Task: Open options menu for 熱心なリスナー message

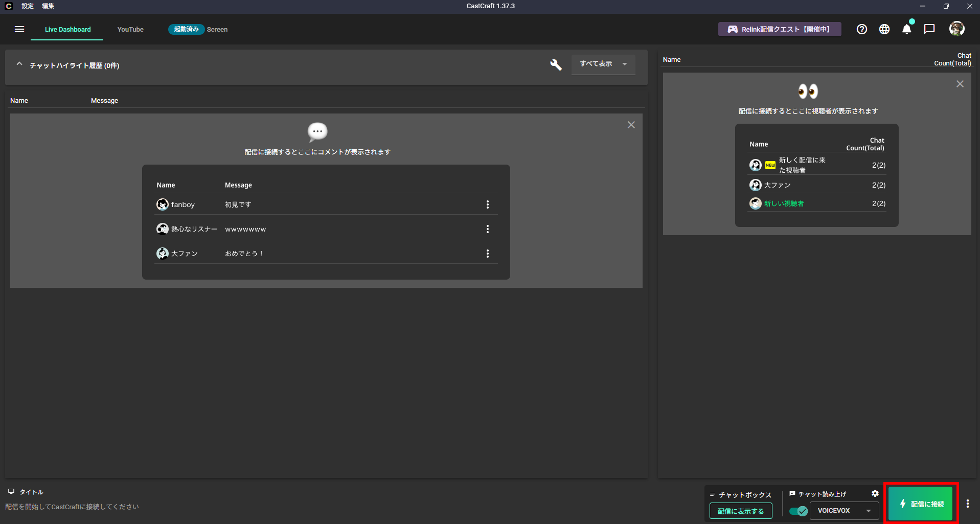Action: click(x=488, y=229)
